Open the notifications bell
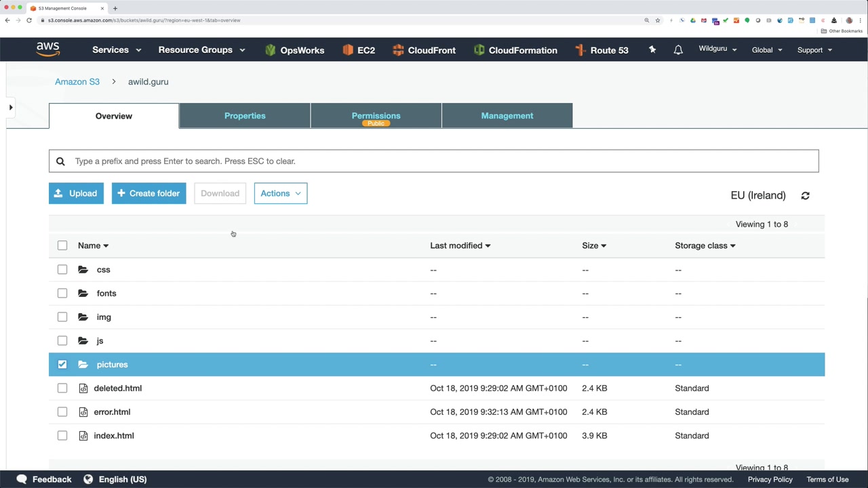Viewport: 868px width, 488px height. pyautogui.click(x=678, y=49)
